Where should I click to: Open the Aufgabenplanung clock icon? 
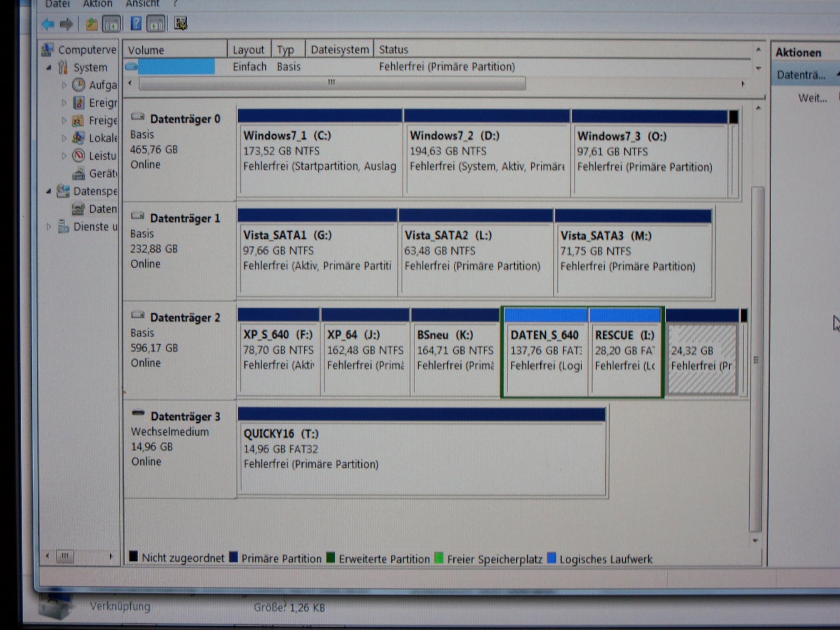(79, 85)
